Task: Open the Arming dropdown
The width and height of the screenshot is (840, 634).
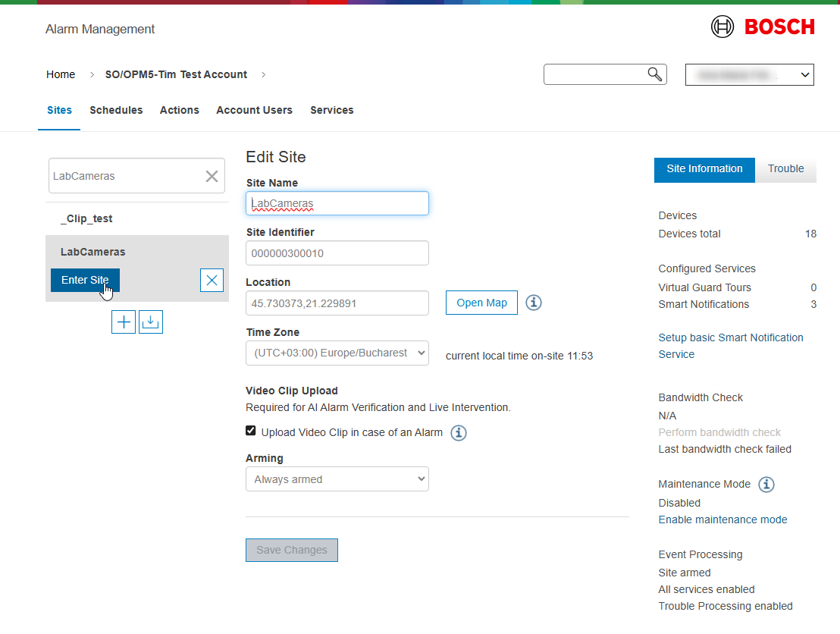Action: 337,479
